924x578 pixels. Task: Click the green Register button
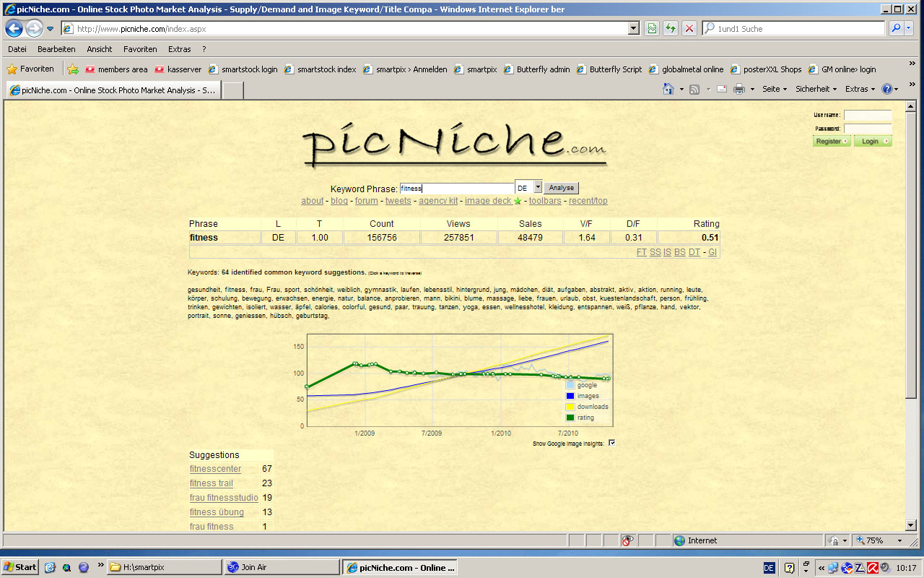[x=832, y=142]
